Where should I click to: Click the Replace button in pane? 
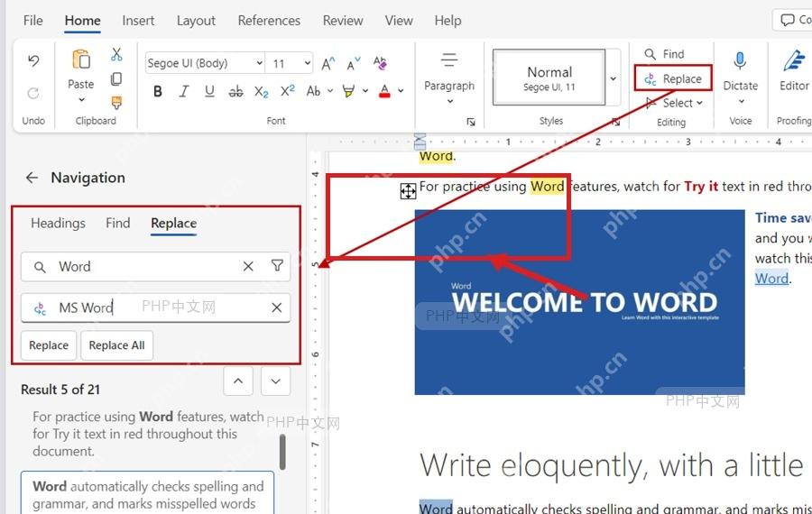[49, 345]
